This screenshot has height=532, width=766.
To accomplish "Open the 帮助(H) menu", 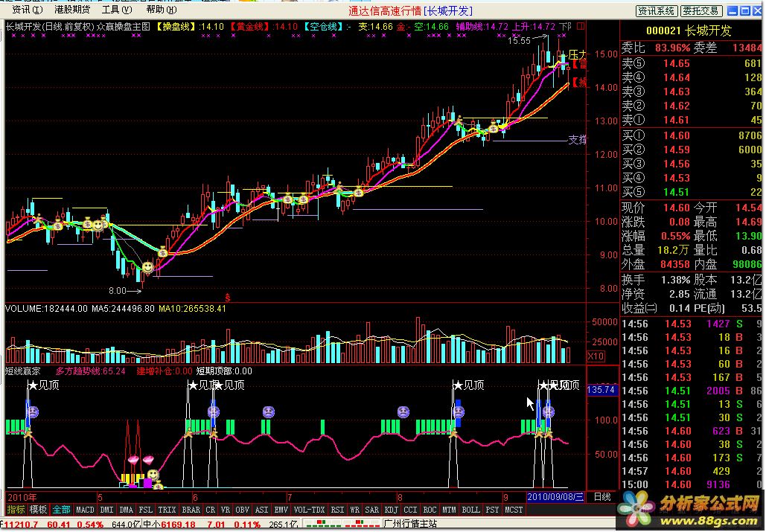I will (162, 10).
